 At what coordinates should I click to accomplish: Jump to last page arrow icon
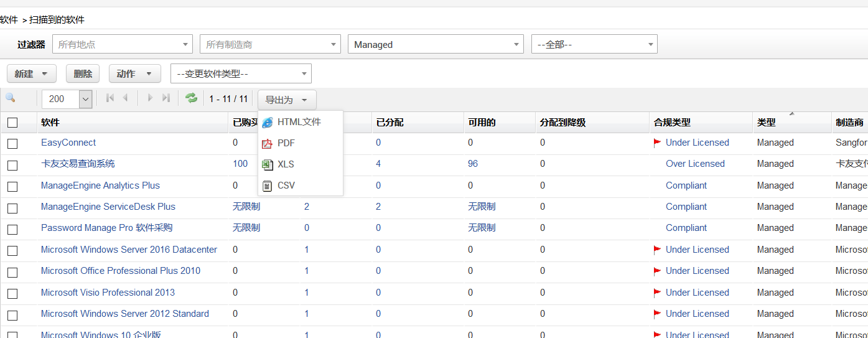(x=166, y=98)
